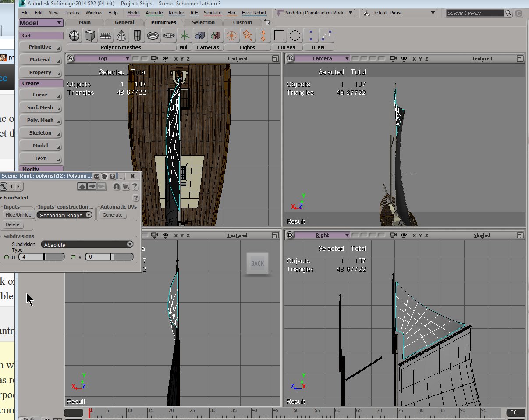Toggle the V subdivision animation marker
Viewport: 529px width, 420px height.
pyautogui.click(x=73, y=257)
